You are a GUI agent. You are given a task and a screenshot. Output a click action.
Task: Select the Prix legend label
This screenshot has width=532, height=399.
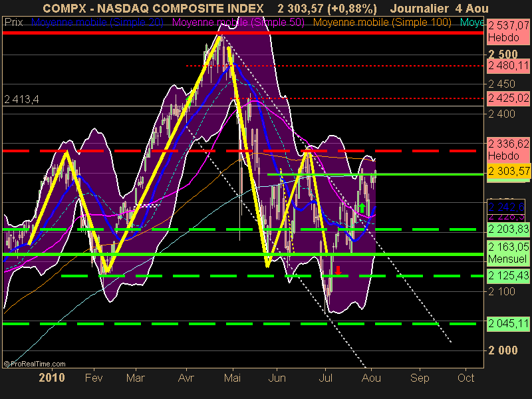point(13,23)
